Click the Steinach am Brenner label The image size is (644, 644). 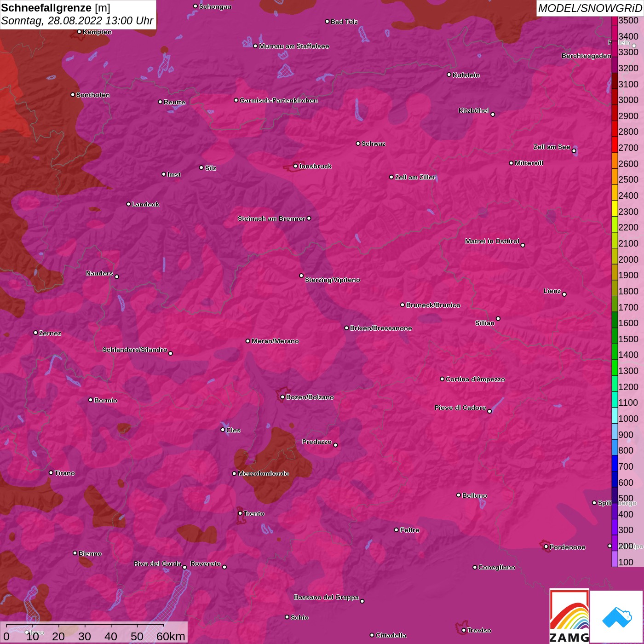point(271,218)
